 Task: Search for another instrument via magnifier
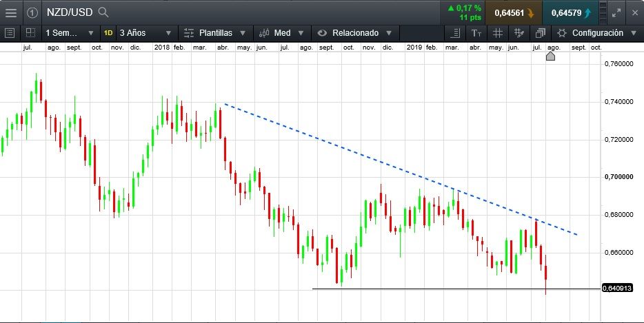click(103, 12)
